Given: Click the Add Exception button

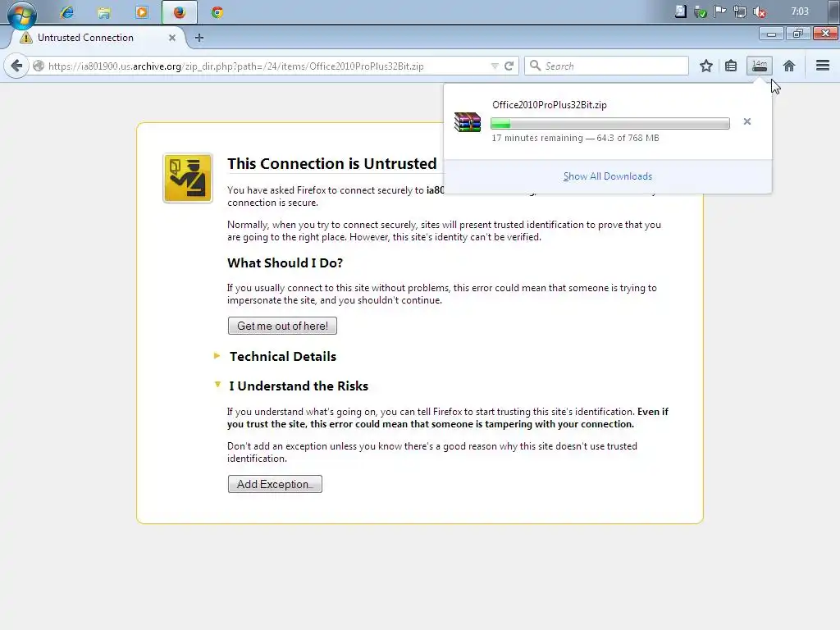Looking at the screenshot, I should (275, 484).
